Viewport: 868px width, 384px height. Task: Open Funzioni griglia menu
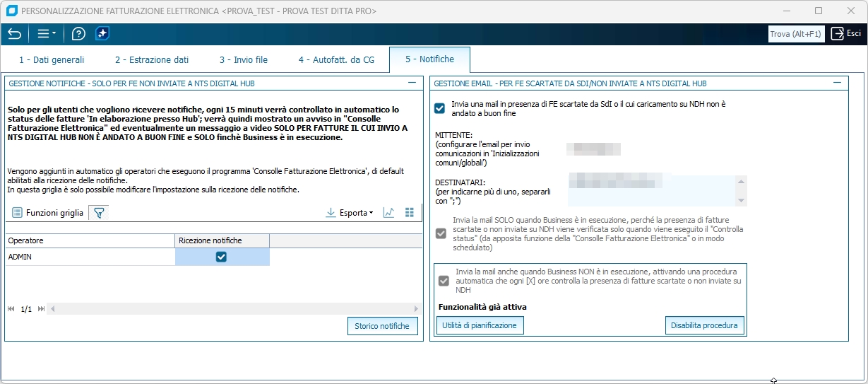click(47, 212)
